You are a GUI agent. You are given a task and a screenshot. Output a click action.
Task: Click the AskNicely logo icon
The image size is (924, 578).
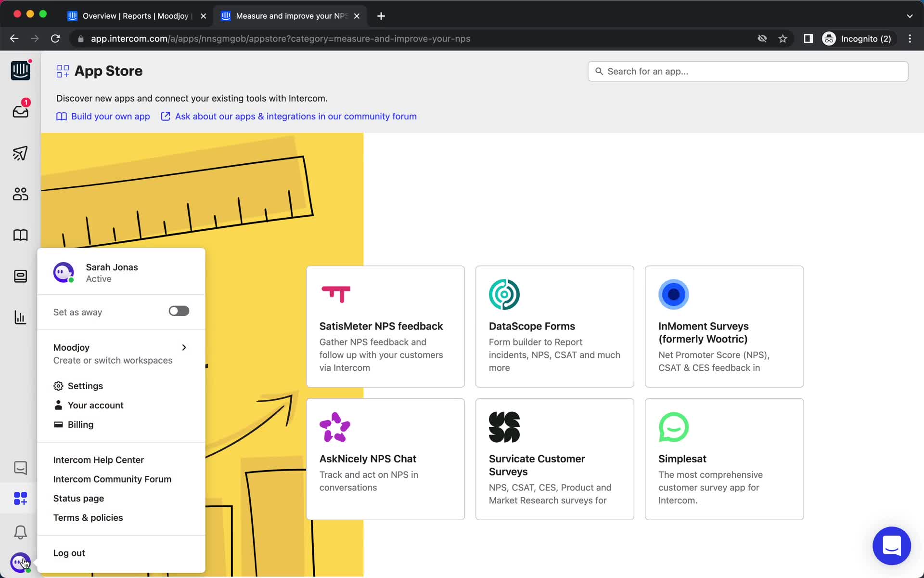pos(335,427)
